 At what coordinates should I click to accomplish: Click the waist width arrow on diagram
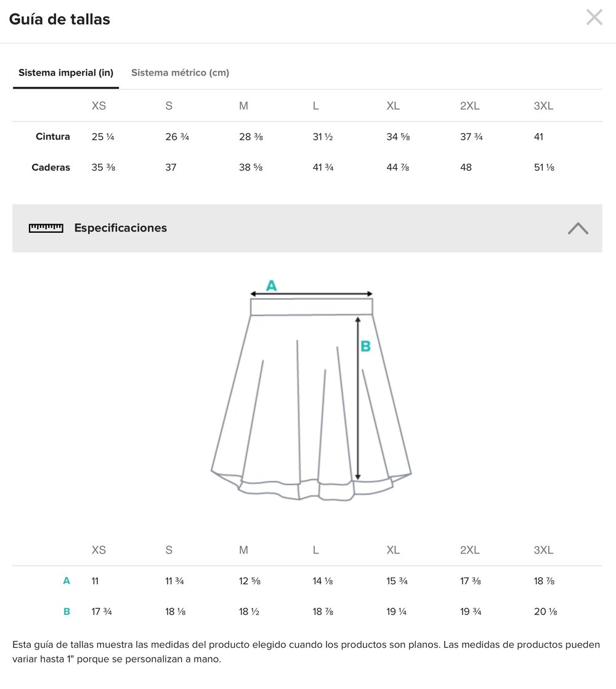pyautogui.click(x=311, y=294)
